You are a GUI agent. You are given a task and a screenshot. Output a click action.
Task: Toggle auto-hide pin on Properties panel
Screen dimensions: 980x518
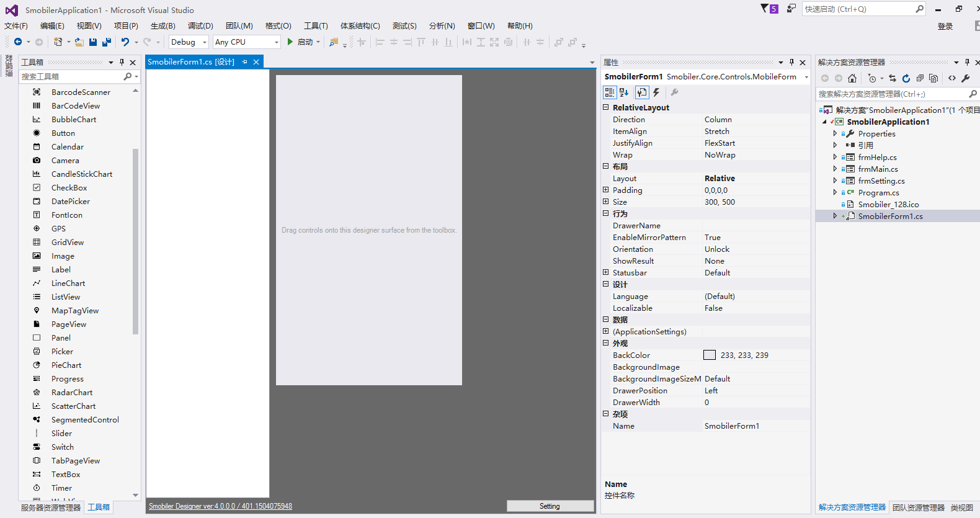coord(791,62)
